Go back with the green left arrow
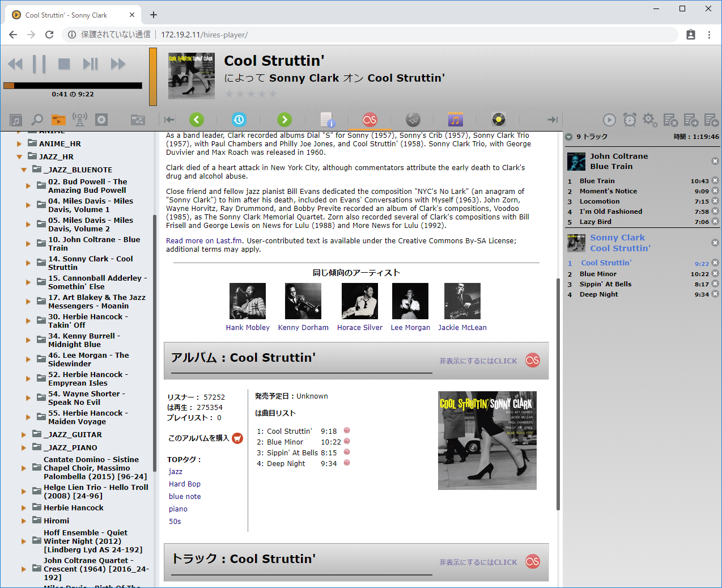 (197, 120)
